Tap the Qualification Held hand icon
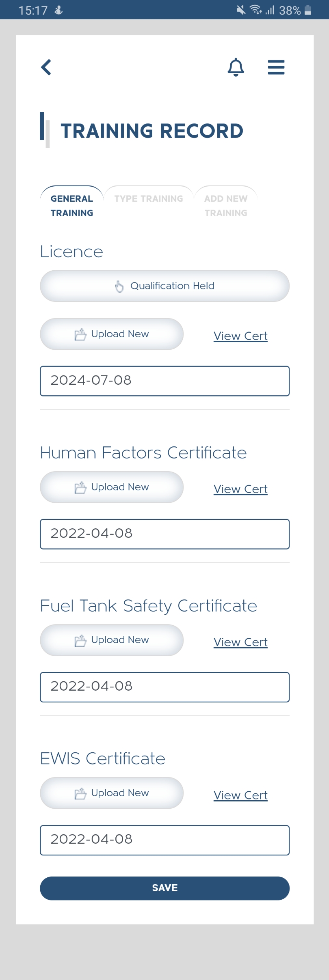329x980 pixels. 119,286
